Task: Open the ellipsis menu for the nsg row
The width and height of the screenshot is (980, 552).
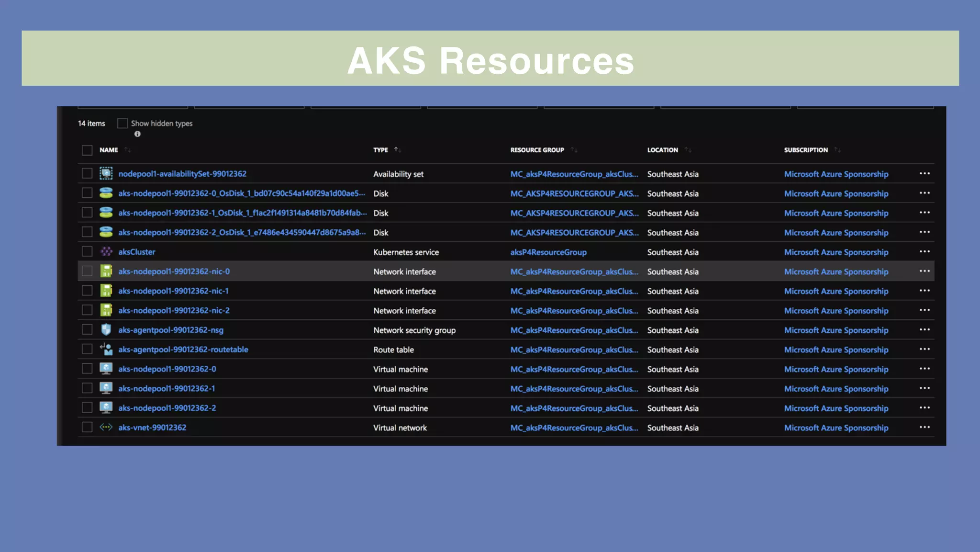Action: tap(924, 329)
